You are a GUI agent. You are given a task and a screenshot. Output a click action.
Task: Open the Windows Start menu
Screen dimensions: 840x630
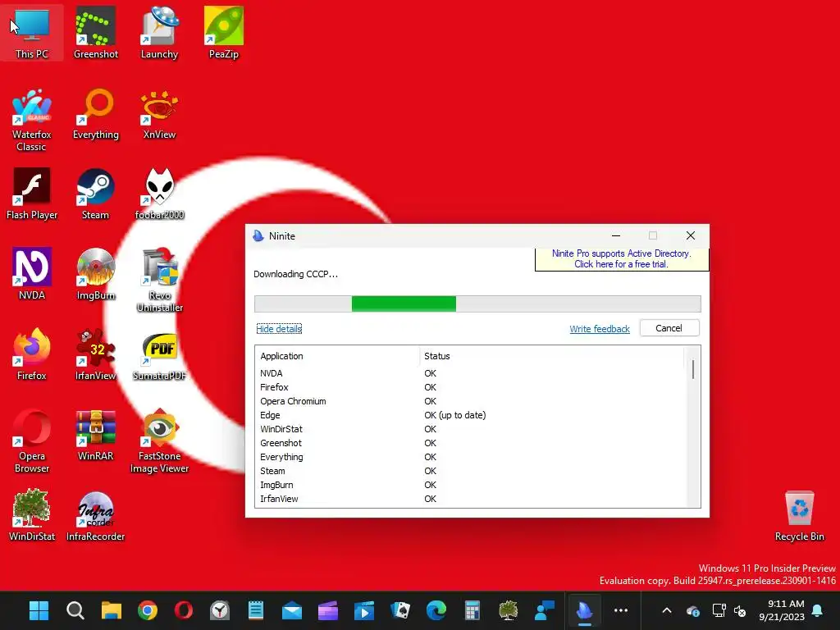[39, 610]
